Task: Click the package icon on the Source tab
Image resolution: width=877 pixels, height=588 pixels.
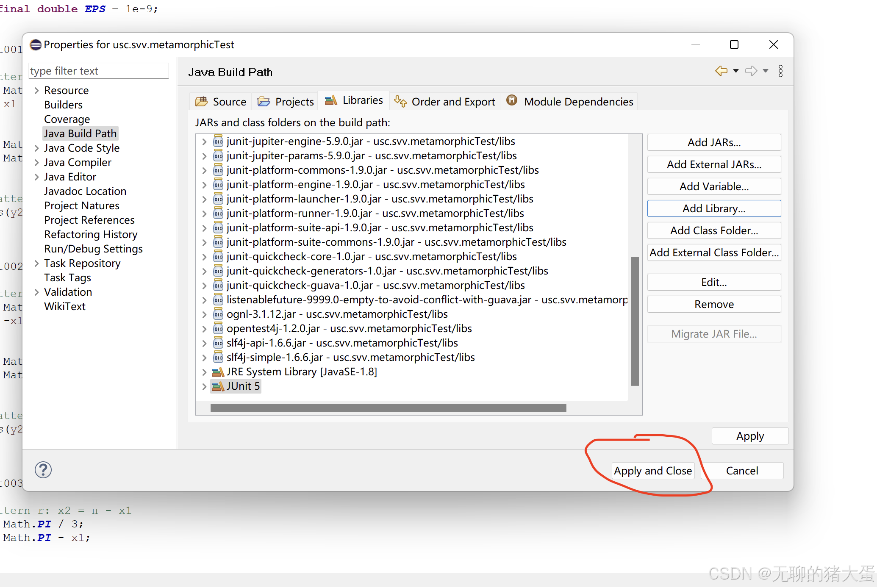Action: pyautogui.click(x=202, y=101)
